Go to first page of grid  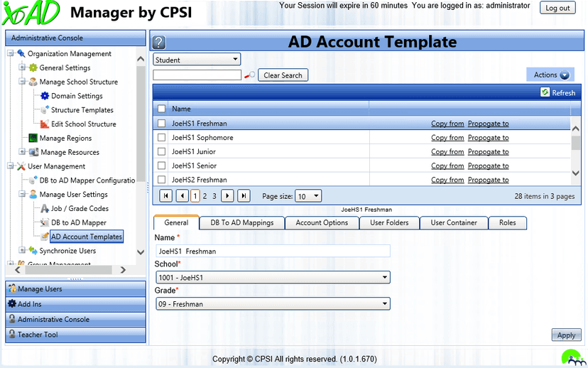pyautogui.click(x=165, y=196)
